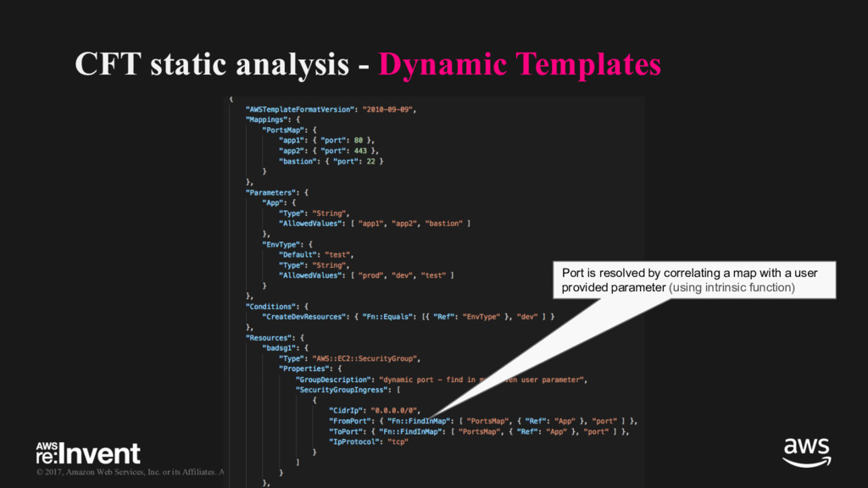Click the "Properties" key line
The width and height of the screenshot is (868, 488).
(x=310, y=369)
